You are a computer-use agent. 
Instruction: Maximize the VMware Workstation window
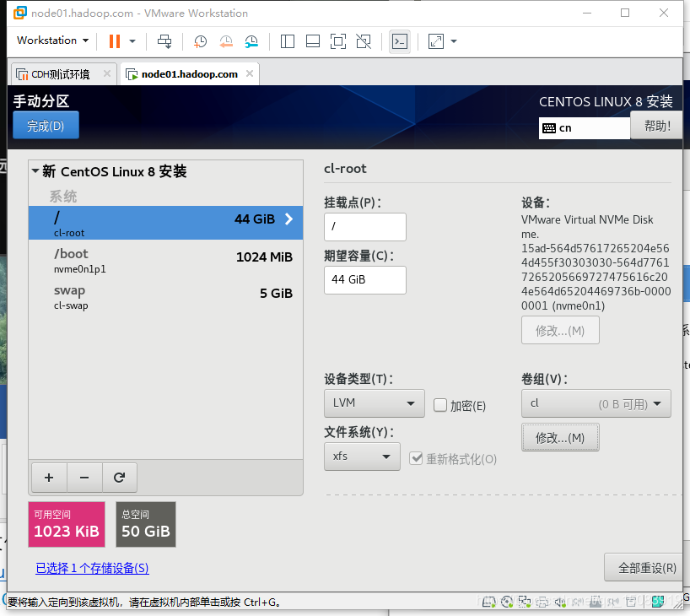click(x=625, y=13)
